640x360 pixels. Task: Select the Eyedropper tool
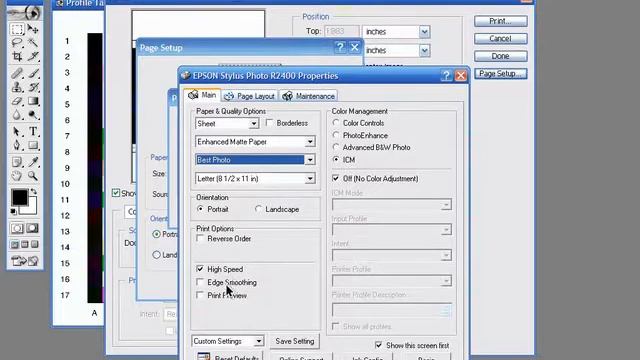click(x=33, y=162)
